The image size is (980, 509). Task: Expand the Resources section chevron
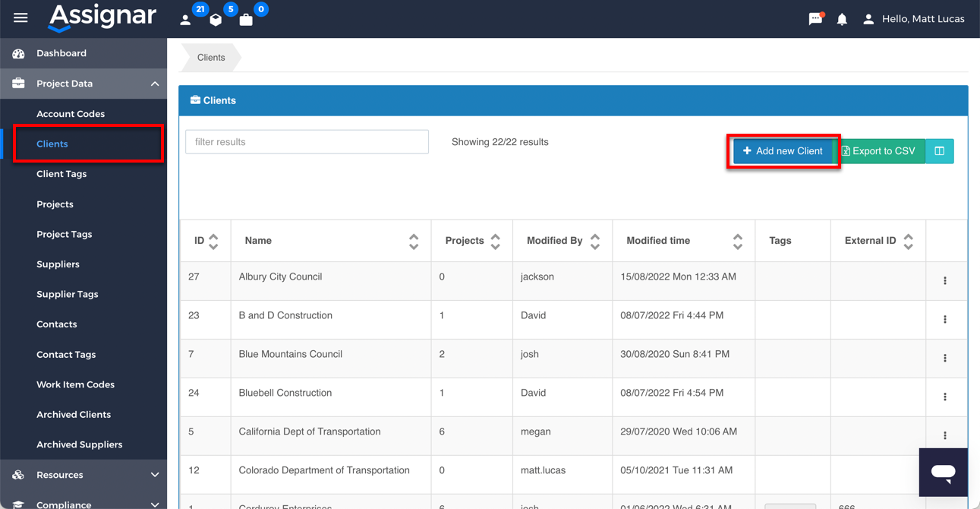pyautogui.click(x=155, y=475)
